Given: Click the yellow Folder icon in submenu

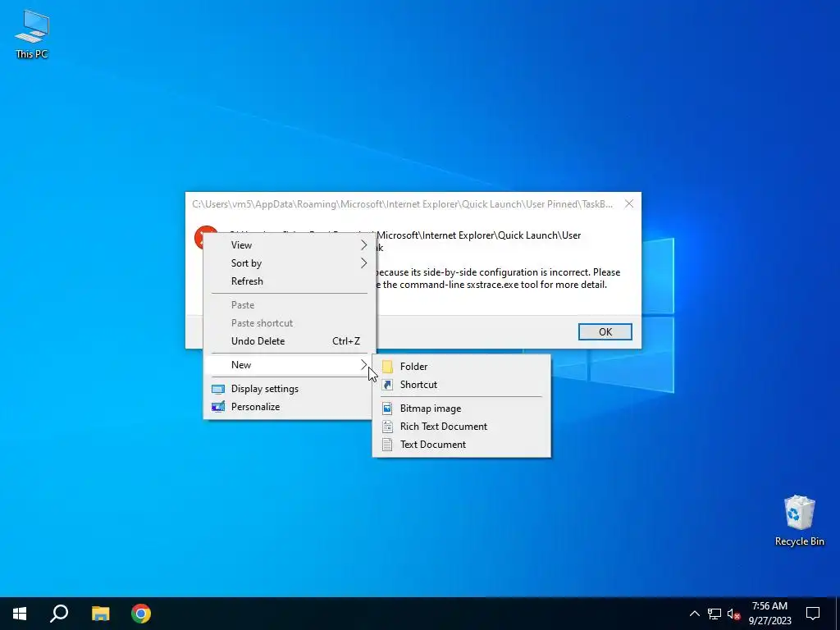Looking at the screenshot, I should (x=387, y=367).
